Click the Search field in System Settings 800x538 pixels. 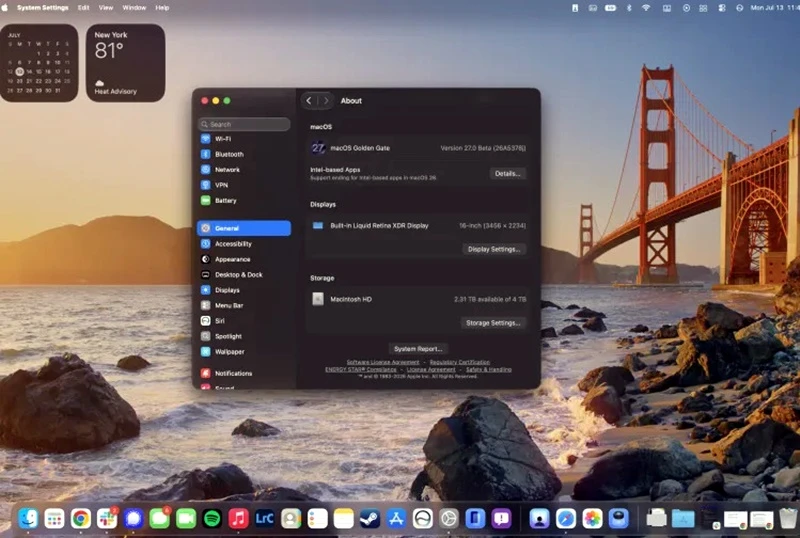(244, 124)
